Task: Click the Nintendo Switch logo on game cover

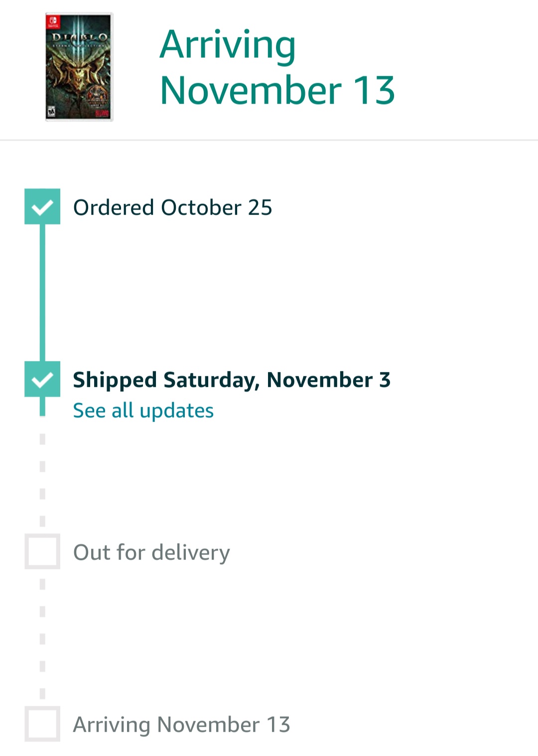Action: pos(52,22)
